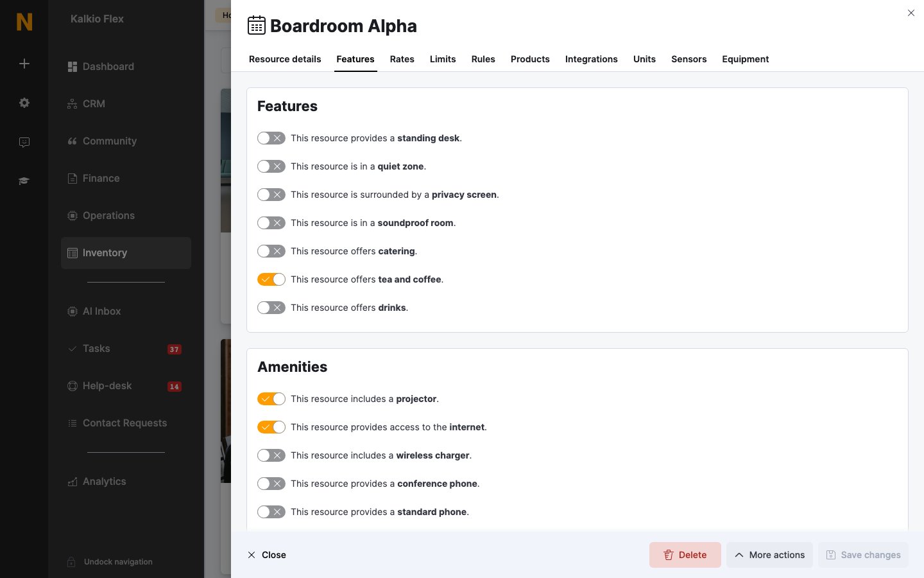Click the Tasks checkmark icon

pyautogui.click(x=73, y=349)
